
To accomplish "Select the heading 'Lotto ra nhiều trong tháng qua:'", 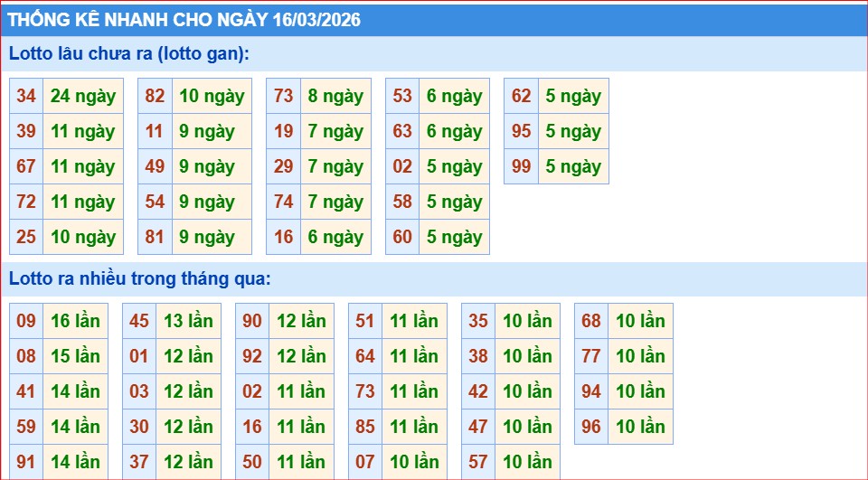I will [x=140, y=278].
